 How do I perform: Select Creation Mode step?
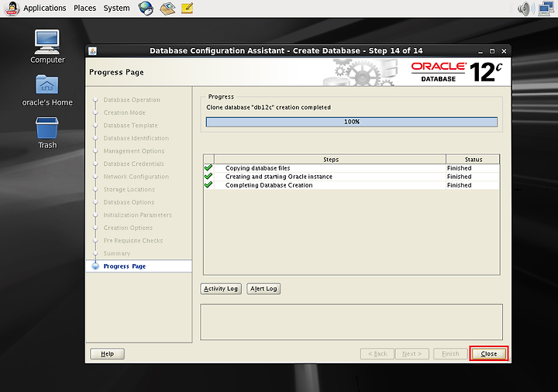coord(125,112)
